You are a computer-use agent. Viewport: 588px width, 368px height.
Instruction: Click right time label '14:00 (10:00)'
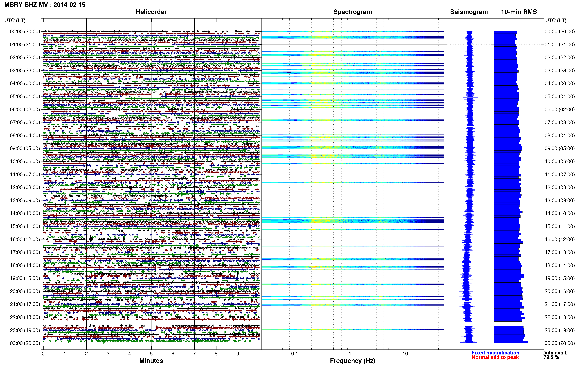click(x=560, y=213)
